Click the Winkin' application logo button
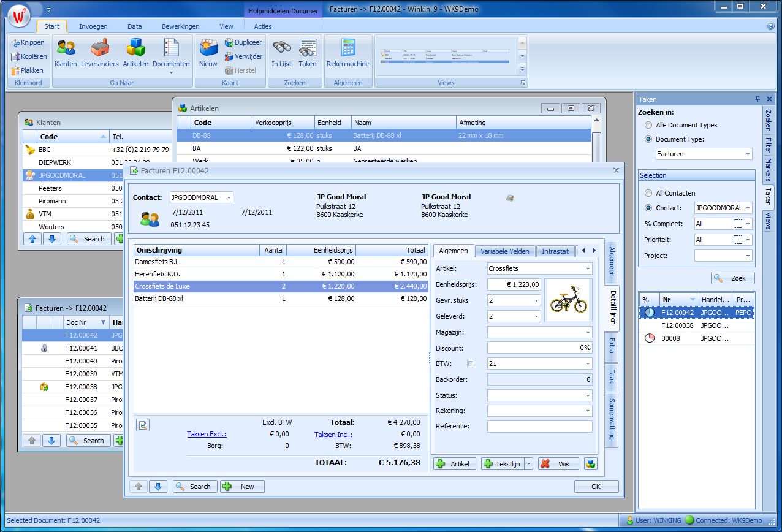782x532 pixels. tap(20, 15)
